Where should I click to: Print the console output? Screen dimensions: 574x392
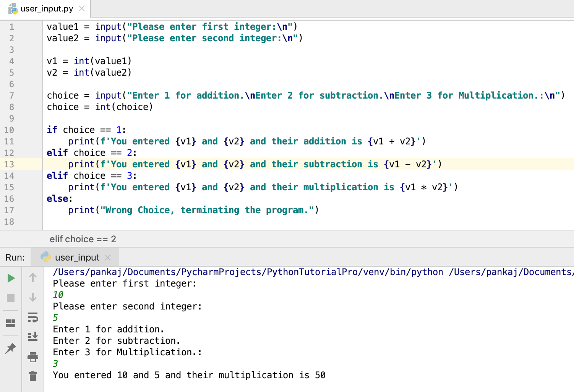coord(33,357)
